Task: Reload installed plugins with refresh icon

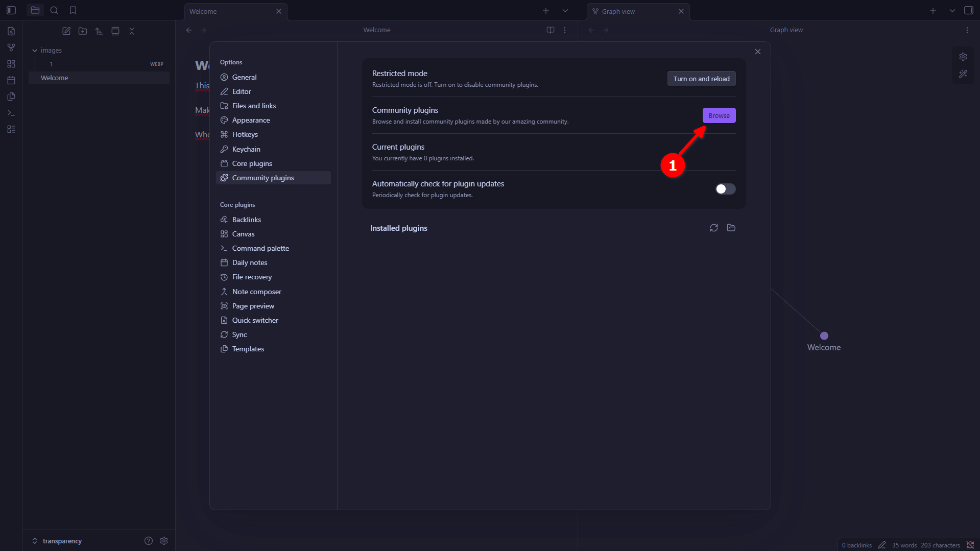Action: pyautogui.click(x=713, y=228)
